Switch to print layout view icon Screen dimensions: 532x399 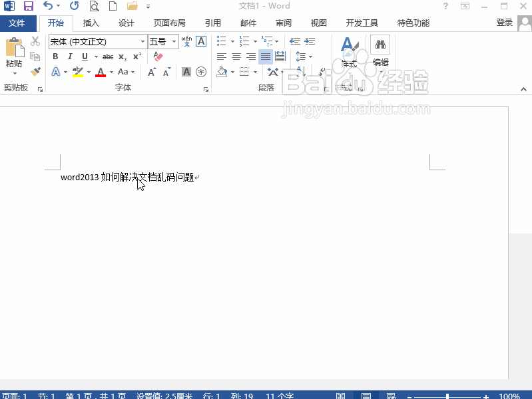[366, 396]
